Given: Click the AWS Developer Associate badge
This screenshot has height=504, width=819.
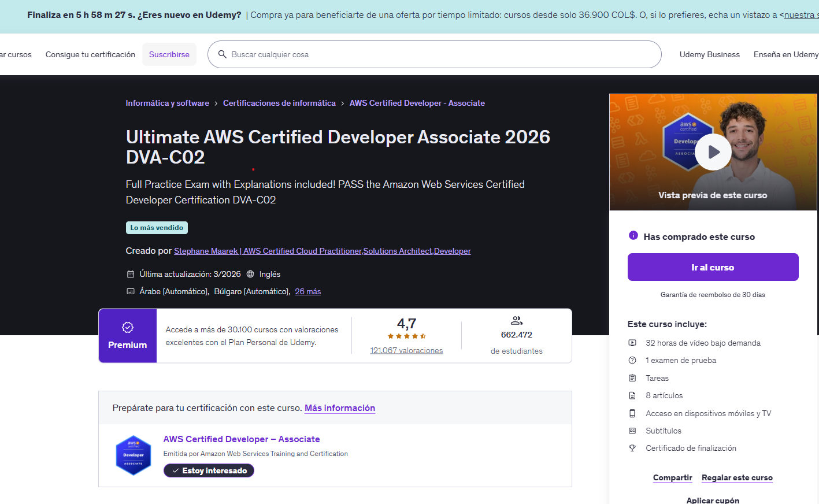Looking at the screenshot, I should click(134, 455).
